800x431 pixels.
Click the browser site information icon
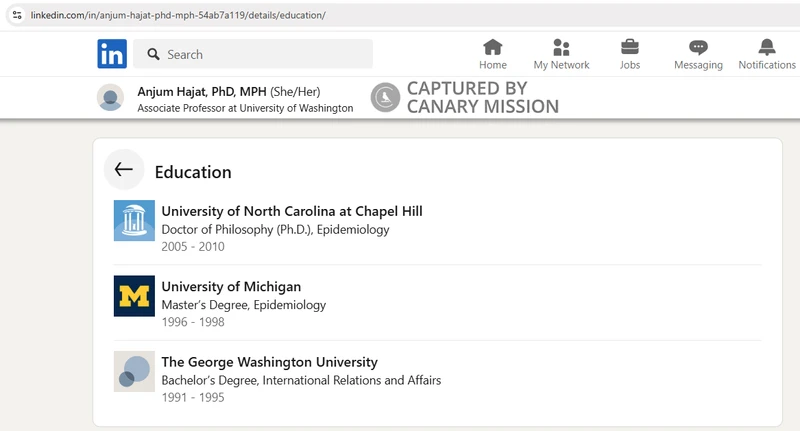(16, 15)
